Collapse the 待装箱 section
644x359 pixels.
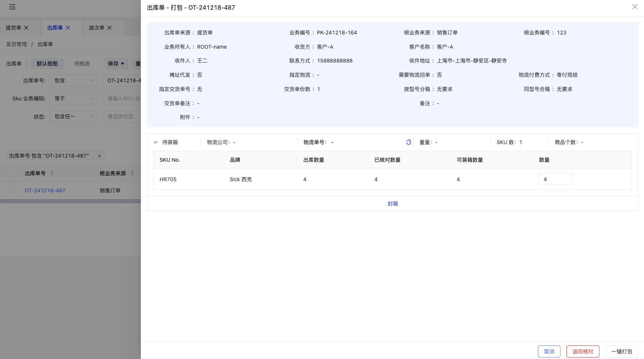coord(155,142)
